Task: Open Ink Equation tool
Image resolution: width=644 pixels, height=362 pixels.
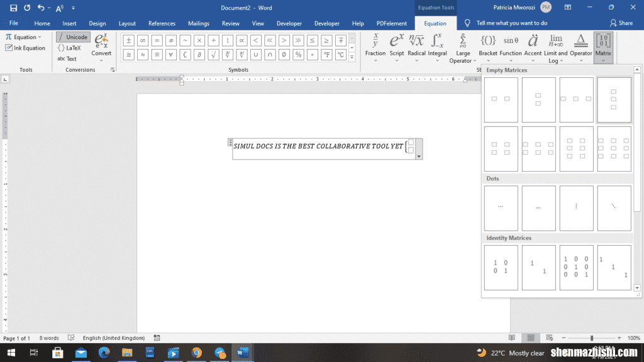Action: [25, 48]
